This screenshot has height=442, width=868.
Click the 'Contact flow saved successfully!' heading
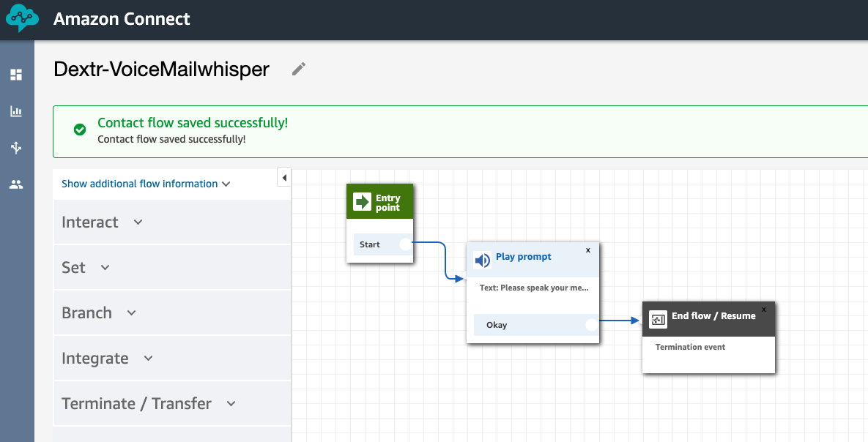click(193, 123)
